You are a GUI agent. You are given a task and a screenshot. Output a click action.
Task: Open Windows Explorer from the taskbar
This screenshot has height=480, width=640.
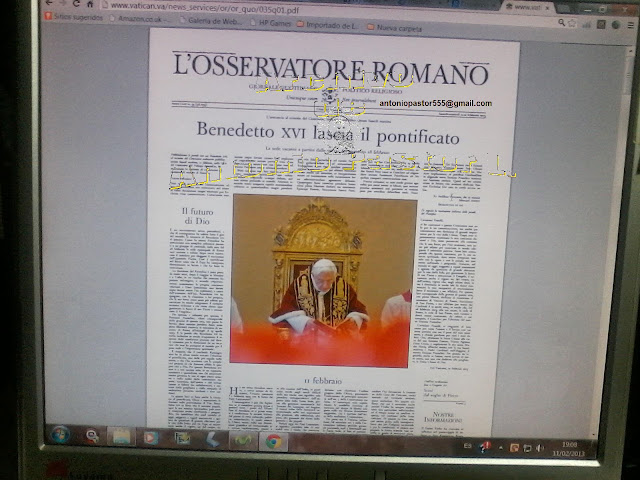point(121,438)
